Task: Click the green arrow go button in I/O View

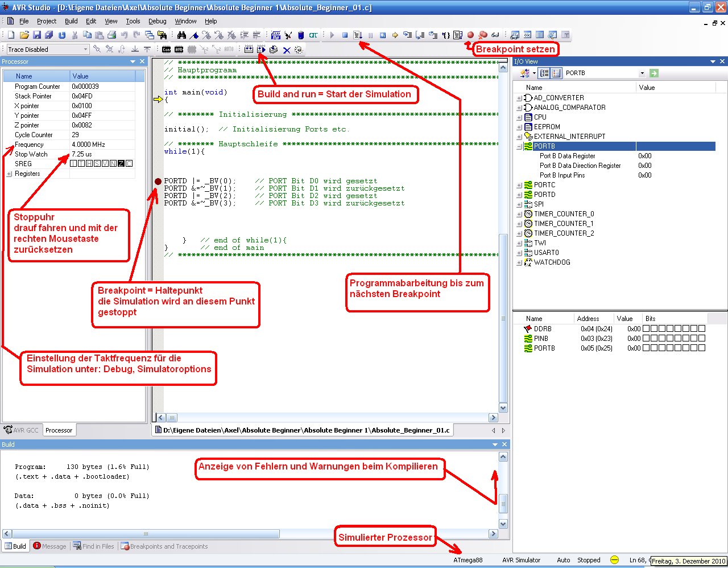Action: [654, 73]
